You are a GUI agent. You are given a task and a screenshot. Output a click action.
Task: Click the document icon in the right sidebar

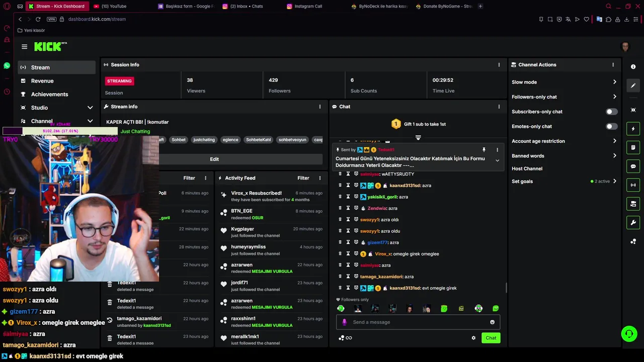[x=633, y=147]
